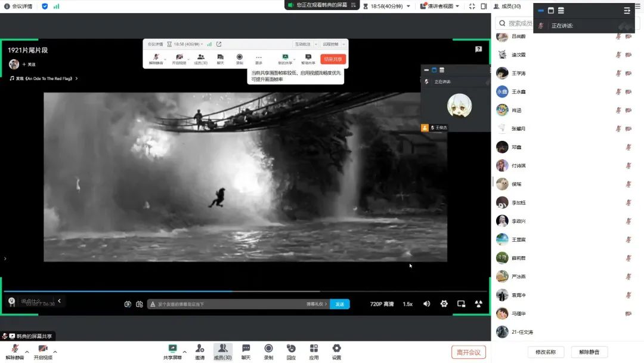Click the 共享屏幕 (Share Screen) icon
Screen dimensions: 644x363
pyautogui.click(x=172, y=349)
